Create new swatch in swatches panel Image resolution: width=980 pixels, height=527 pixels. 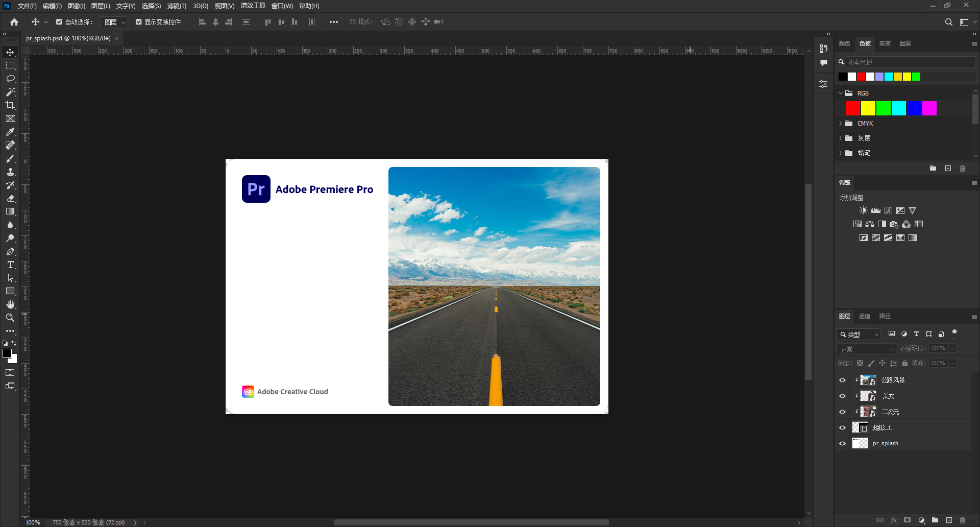pyautogui.click(x=948, y=168)
